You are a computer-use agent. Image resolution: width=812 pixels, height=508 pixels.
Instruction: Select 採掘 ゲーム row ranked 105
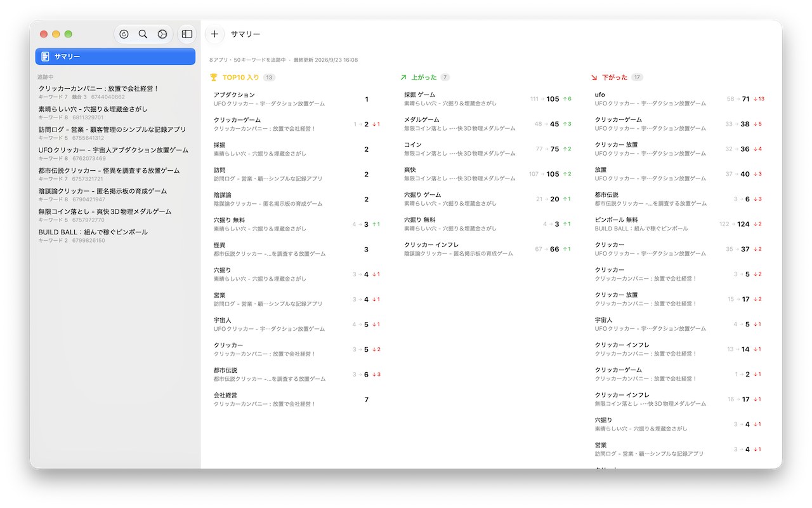pyautogui.click(x=487, y=99)
